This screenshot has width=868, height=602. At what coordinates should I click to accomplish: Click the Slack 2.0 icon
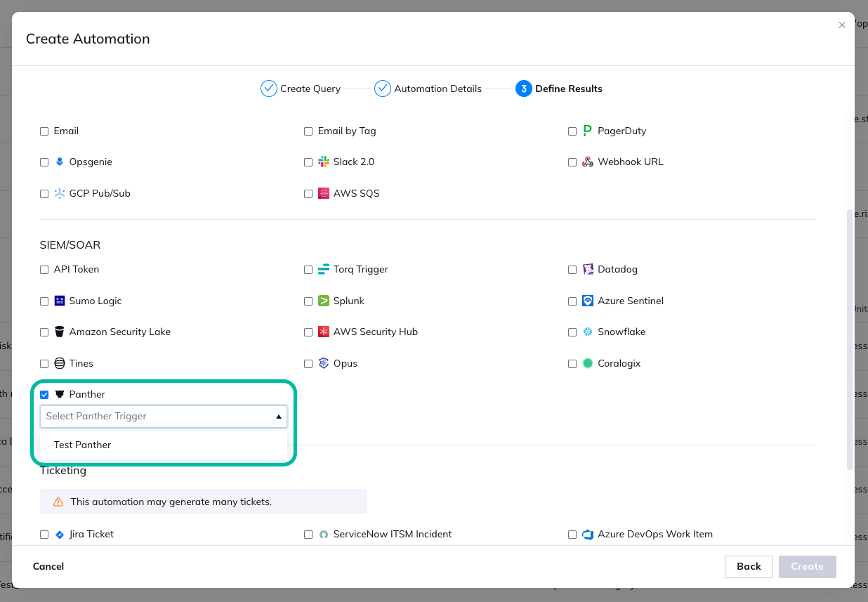(x=322, y=162)
